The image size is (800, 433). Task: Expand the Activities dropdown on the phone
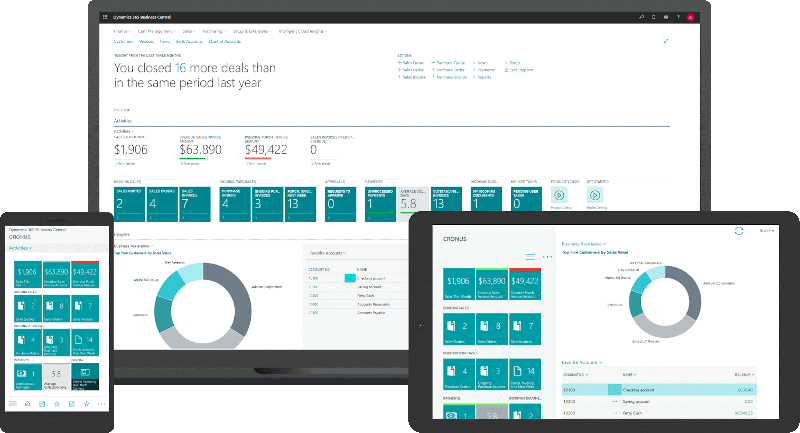coord(22,247)
